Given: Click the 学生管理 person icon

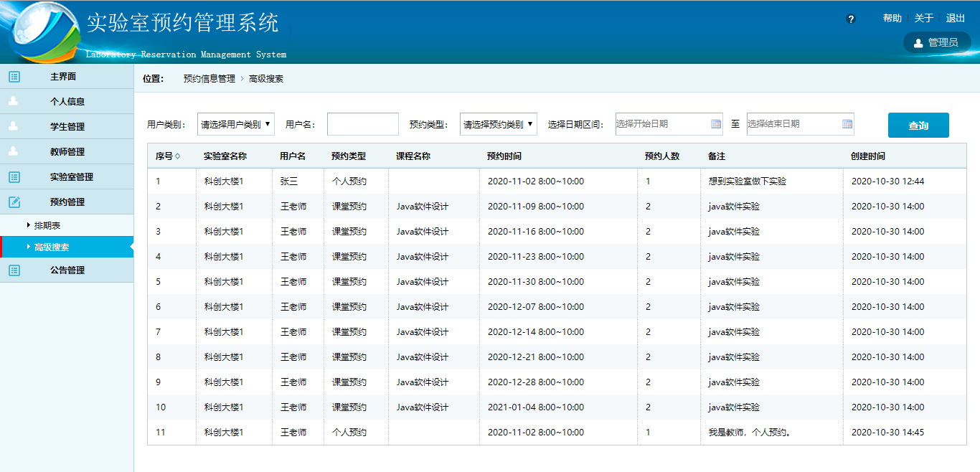Looking at the screenshot, I should (x=14, y=126).
